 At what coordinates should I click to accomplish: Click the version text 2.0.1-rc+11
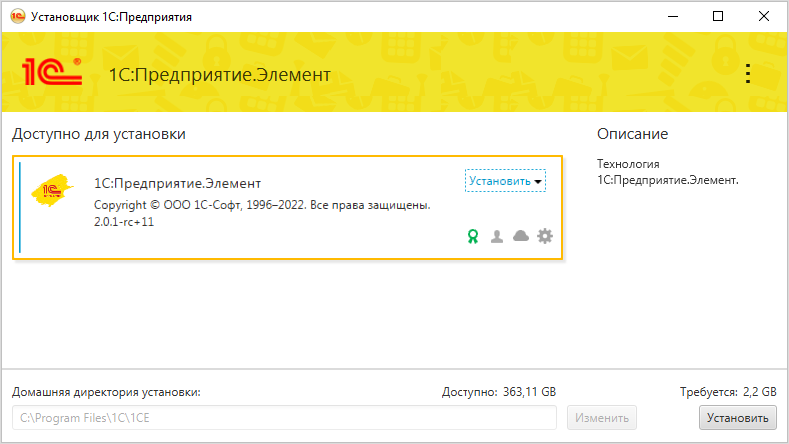124,222
